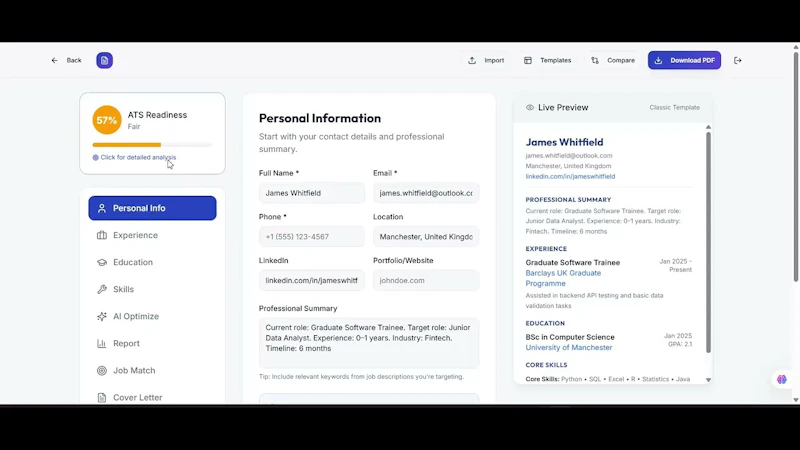Viewport: 800px width, 450px height.
Task: Open the AI Optimize section
Action: click(x=152, y=316)
